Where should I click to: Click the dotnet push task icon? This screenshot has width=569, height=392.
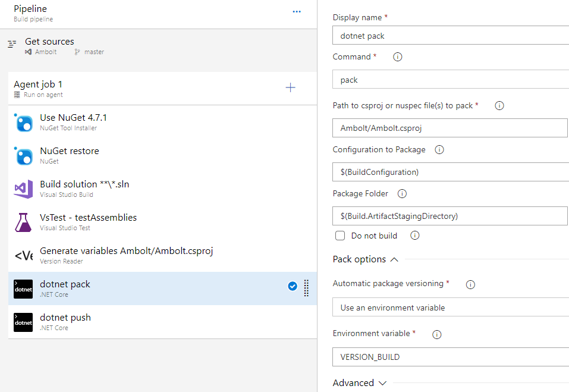pos(23,322)
